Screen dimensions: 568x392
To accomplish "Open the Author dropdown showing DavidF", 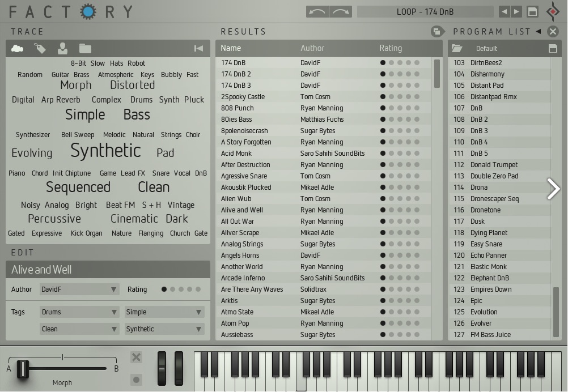I will [79, 289].
